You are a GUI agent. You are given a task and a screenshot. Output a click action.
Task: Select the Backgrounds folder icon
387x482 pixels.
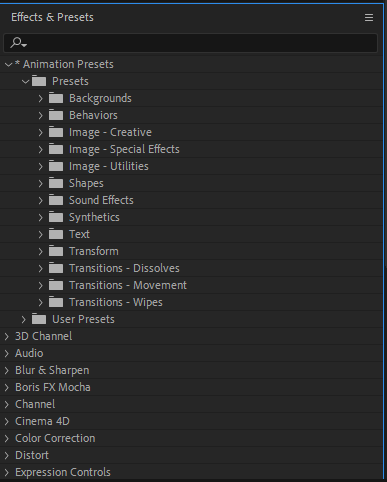coord(56,98)
